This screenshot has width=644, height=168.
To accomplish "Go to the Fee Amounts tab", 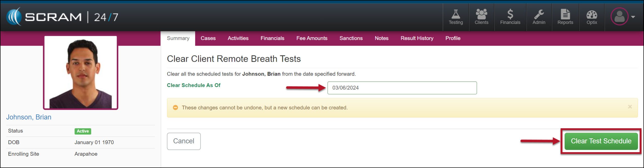I will pyautogui.click(x=312, y=38).
